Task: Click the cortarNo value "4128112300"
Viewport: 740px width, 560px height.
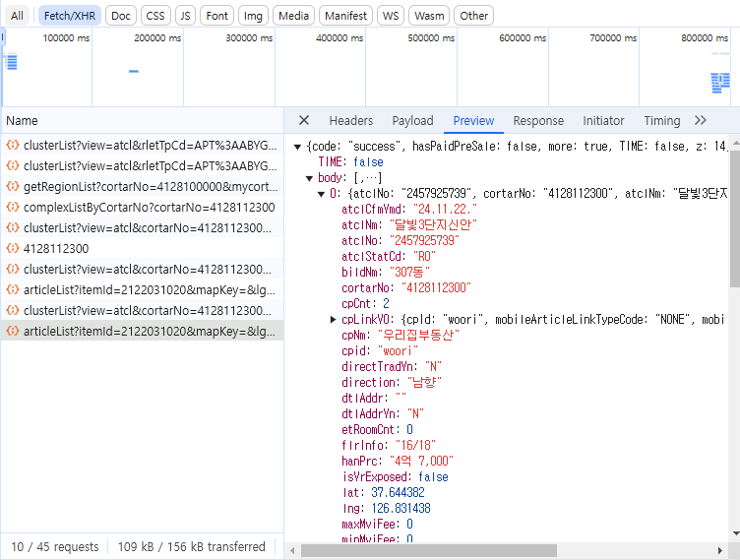Action: [436, 288]
